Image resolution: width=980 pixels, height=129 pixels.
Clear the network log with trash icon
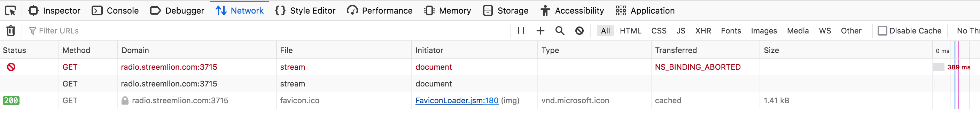11,31
